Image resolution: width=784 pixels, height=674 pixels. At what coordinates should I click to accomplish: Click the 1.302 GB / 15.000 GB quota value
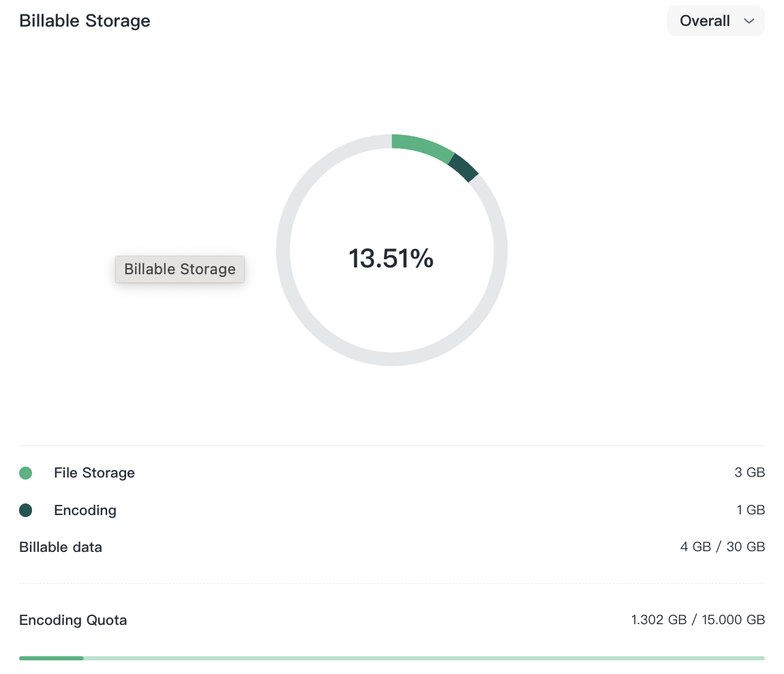(697, 620)
